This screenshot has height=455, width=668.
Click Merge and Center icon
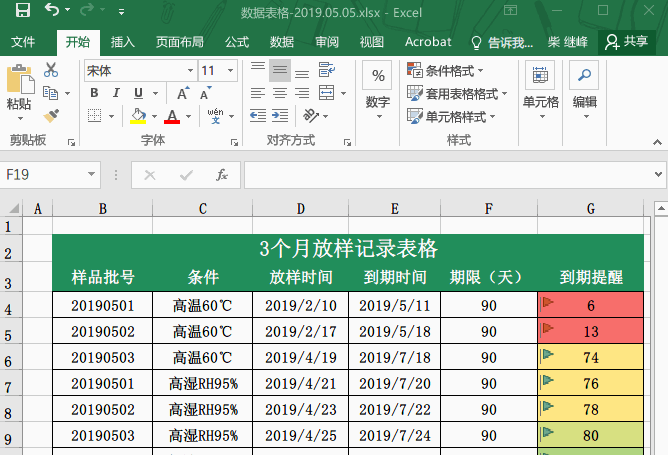[x=326, y=92]
